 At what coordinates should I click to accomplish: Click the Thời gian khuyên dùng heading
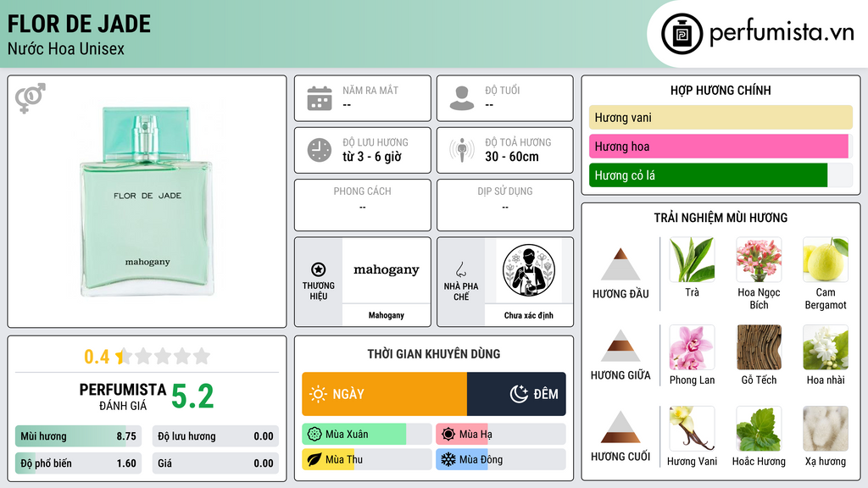[434, 353]
